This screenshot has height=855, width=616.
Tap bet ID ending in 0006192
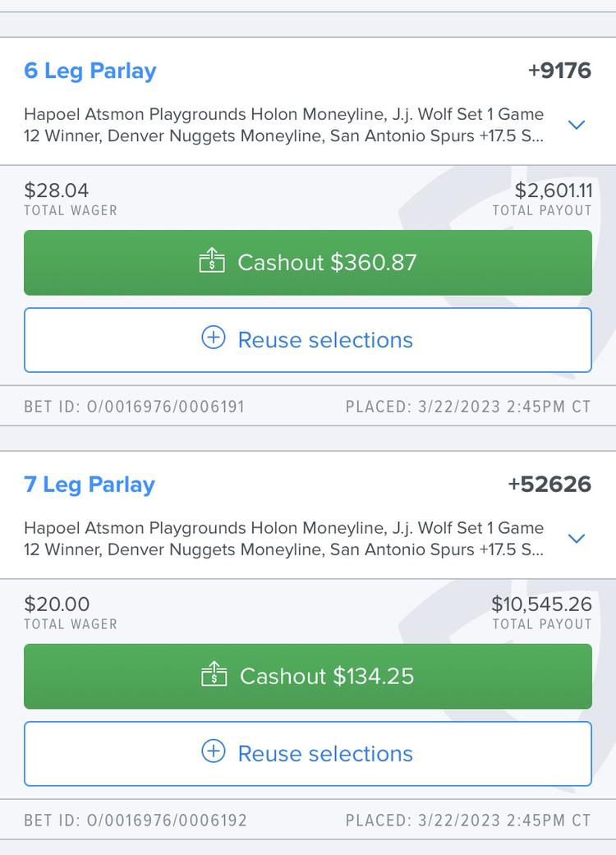(x=136, y=821)
